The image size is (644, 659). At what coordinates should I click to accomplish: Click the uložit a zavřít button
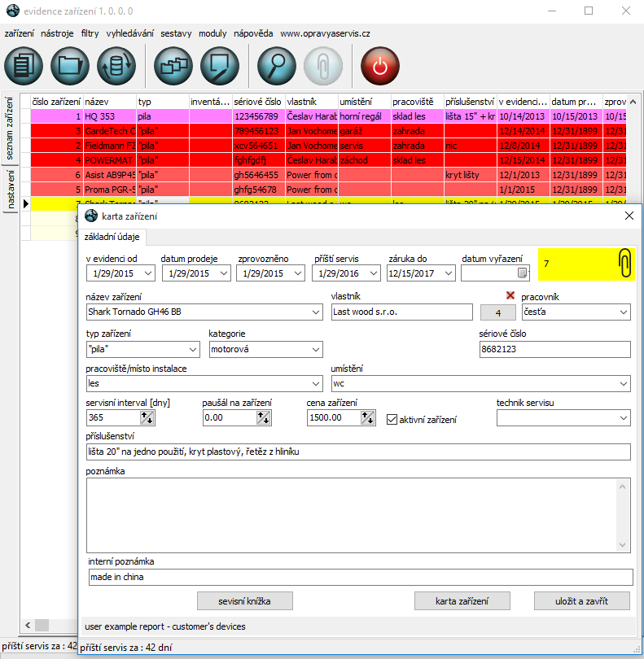[582, 601]
